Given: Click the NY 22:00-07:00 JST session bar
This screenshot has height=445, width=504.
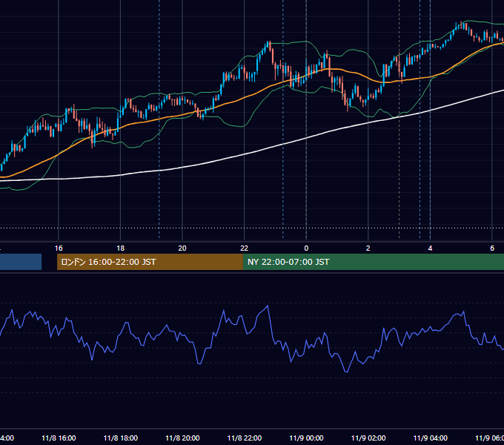Looking at the screenshot, I should (x=373, y=262).
